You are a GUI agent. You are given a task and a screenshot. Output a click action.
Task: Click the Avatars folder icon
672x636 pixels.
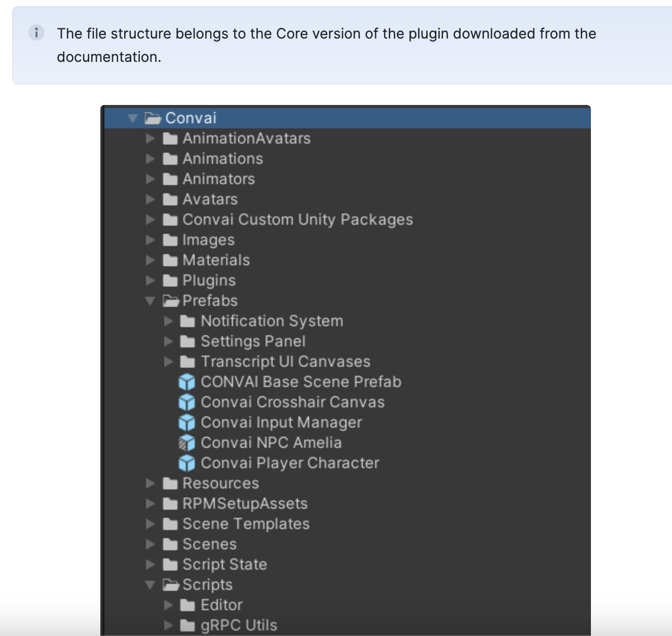[x=170, y=200]
